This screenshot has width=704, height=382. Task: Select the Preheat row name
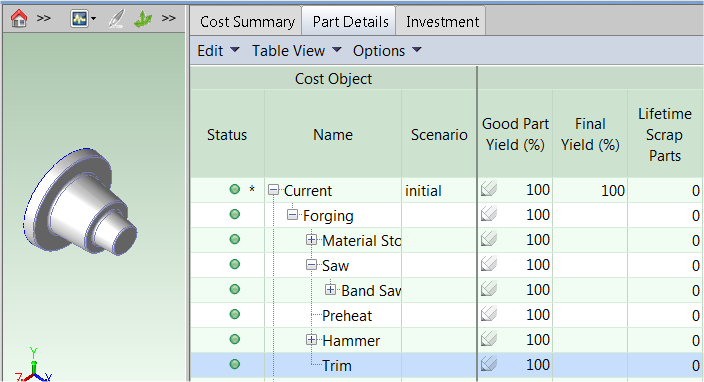click(347, 316)
